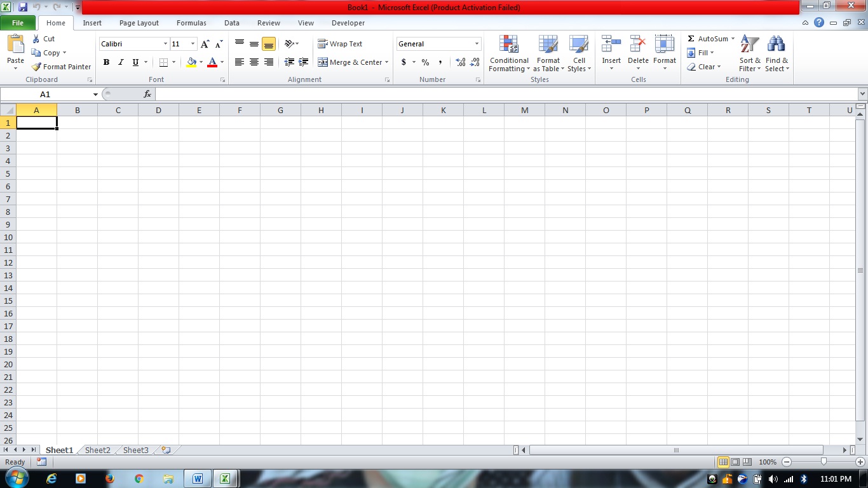Toggle Middle Align
The image size is (868, 488).
click(x=254, y=44)
